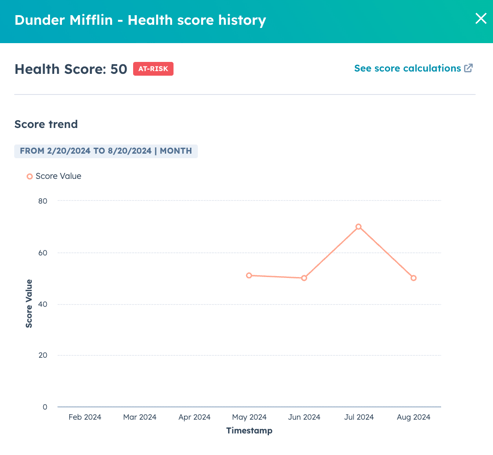Select the Aug 2024 data point
The height and width of the screenshot is (455, 493).
413,278
